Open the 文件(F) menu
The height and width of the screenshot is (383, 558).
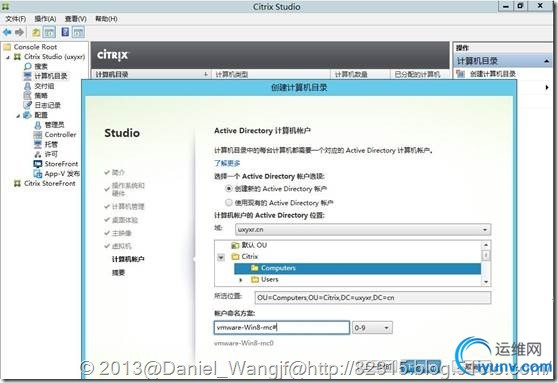coord(16,19)
